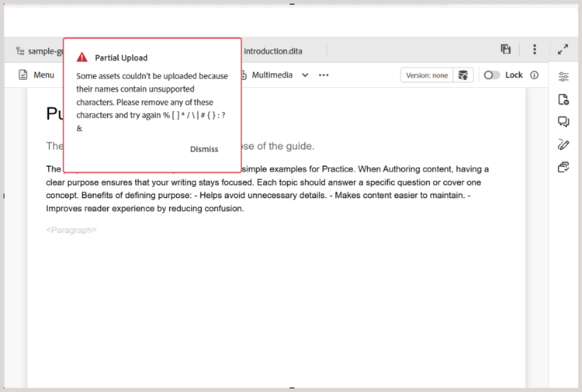
Task: Dismiss the Partial Upload warning
Action: pyautogui.click(x=204, y=149)
